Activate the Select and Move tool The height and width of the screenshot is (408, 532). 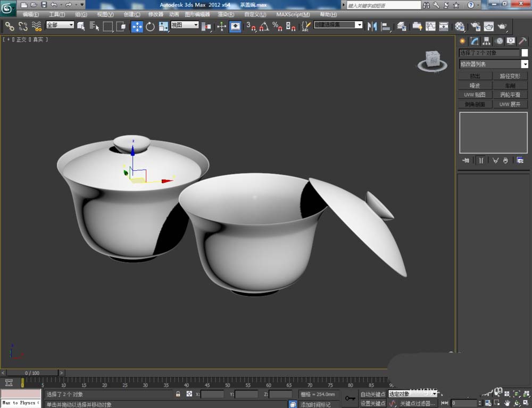pos(137,27)
